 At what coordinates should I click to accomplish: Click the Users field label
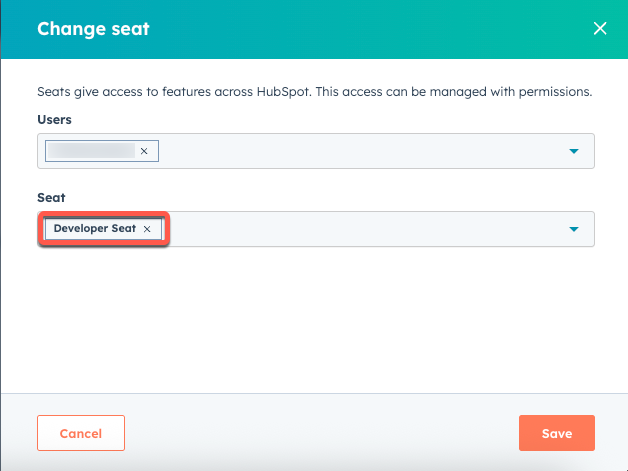tap(54, 120)
